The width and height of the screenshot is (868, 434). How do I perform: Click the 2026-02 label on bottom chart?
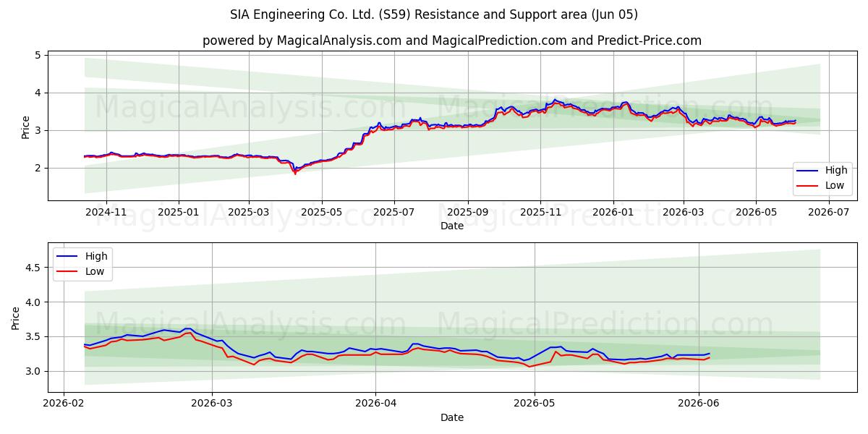click(x=64, y=404)
